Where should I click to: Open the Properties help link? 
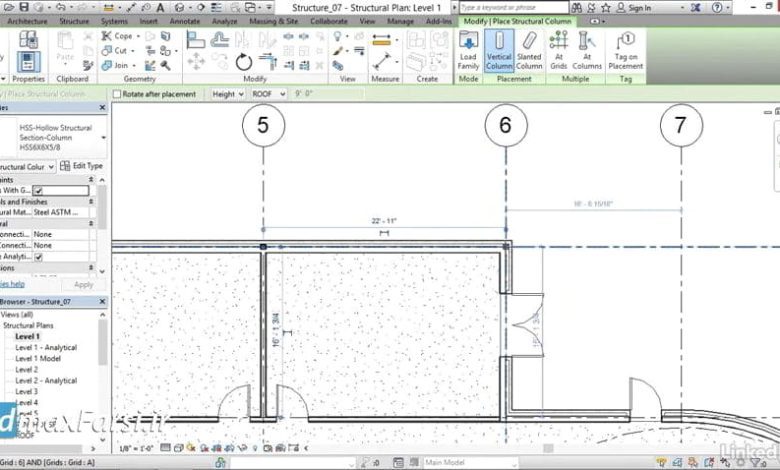(x=12, y=284)
